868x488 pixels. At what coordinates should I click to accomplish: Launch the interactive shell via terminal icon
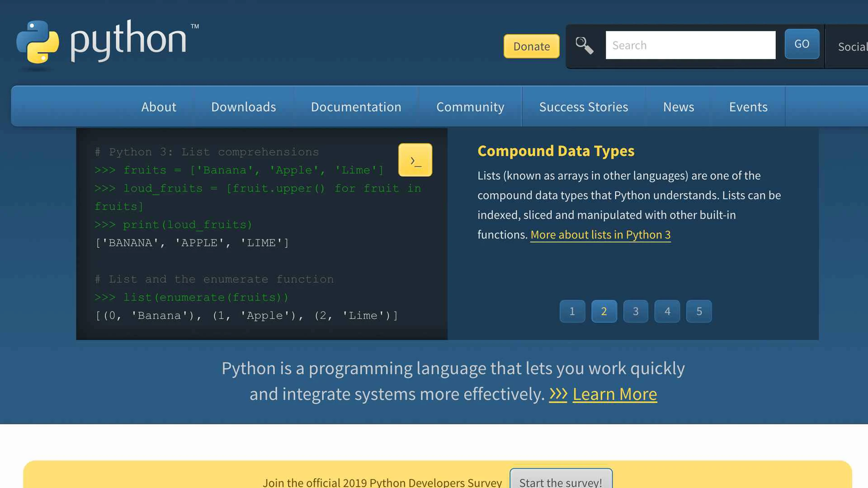point(415,160)
